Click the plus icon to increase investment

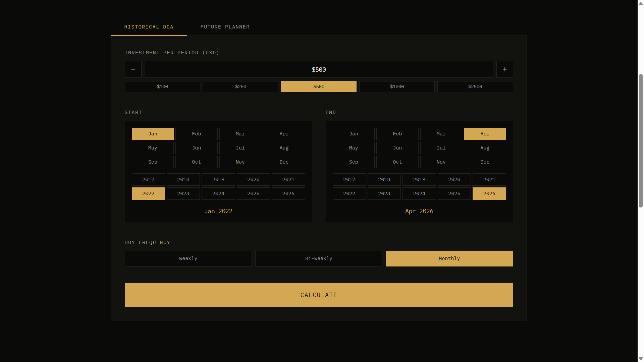coord(504,69)
